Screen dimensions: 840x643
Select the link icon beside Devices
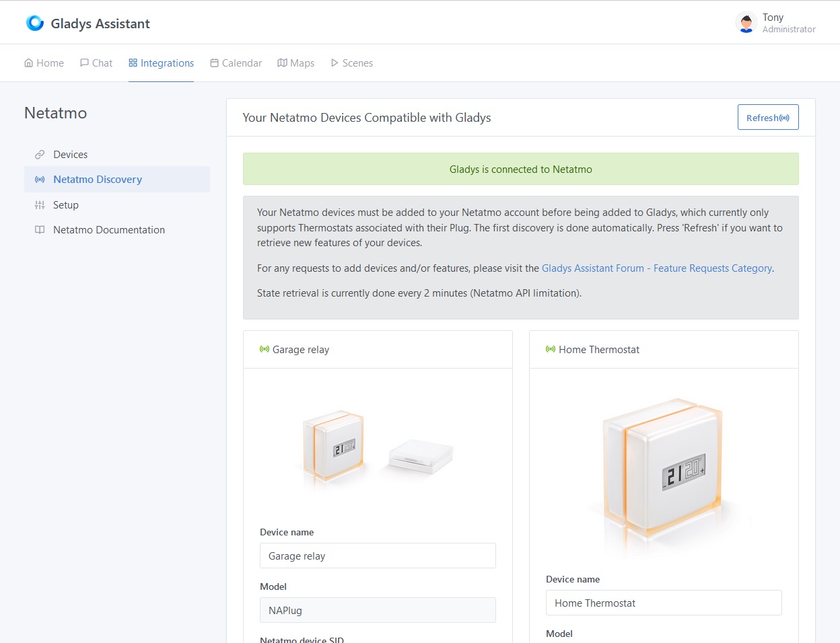click(40, 154)
